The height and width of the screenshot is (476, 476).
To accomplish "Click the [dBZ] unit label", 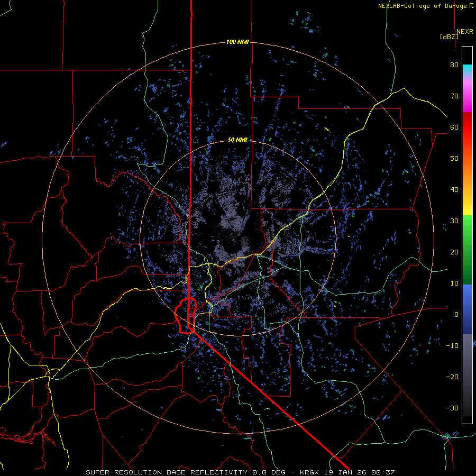I will [x=449, y=37].
